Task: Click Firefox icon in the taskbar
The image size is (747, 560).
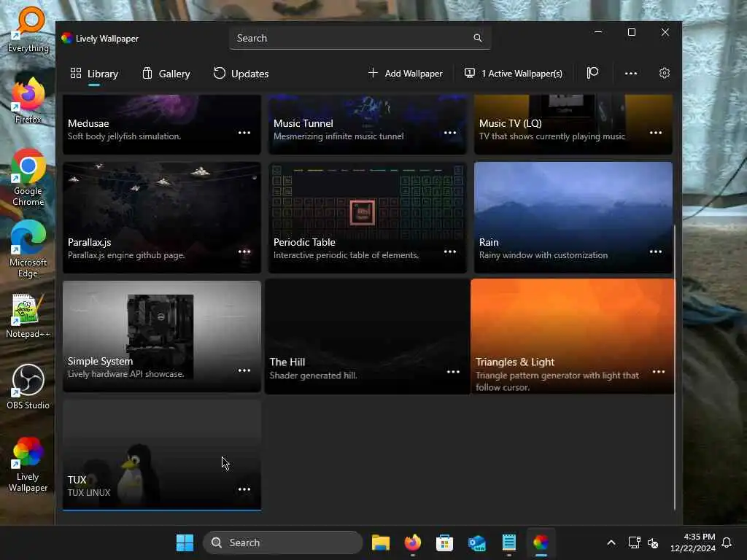Action: [413, 542]
